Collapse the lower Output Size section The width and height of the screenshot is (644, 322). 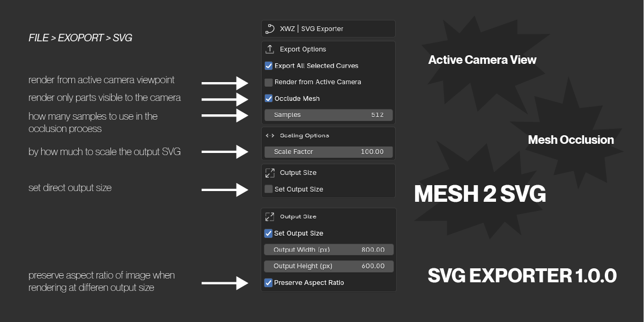[x=298, y=217]
